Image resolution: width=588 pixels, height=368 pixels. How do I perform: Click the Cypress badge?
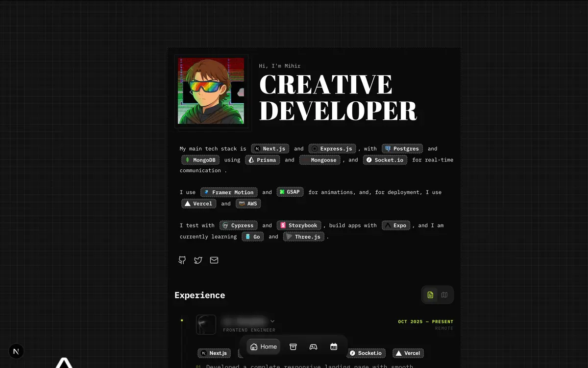coord(239,226)
